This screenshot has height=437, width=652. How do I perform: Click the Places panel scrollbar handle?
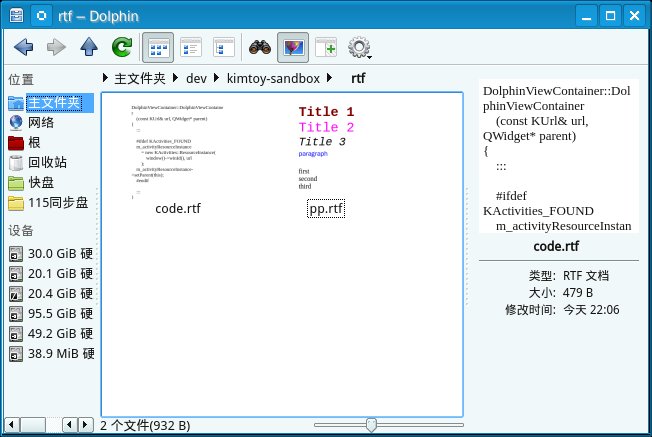(x=33, y=425)
